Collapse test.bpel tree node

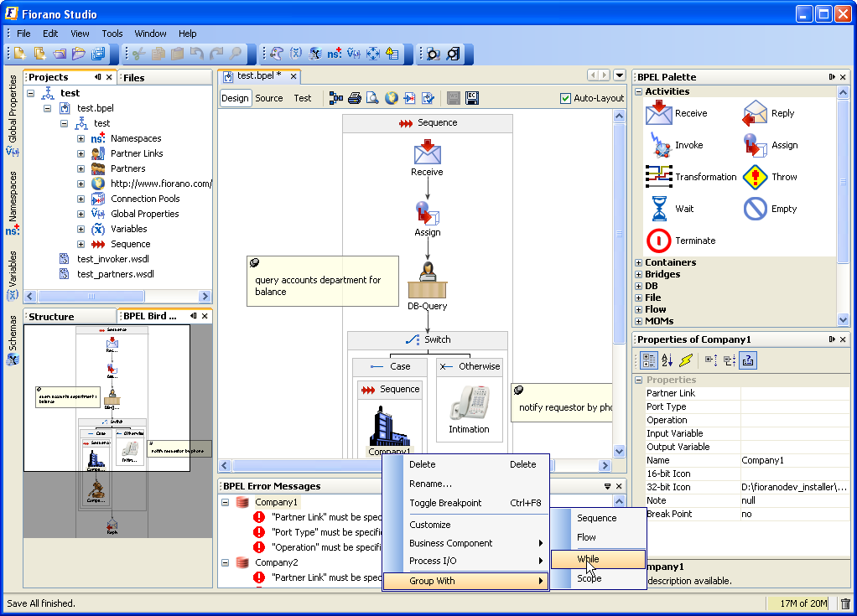coord(48,108)
